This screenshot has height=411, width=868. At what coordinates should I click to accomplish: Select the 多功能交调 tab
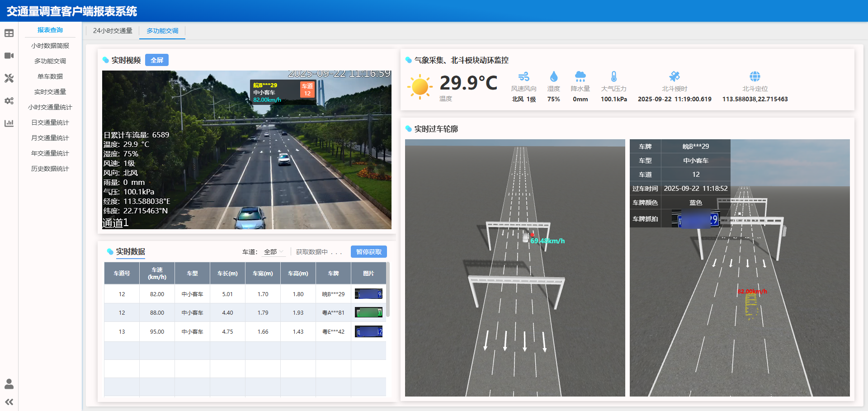(162, 31)
